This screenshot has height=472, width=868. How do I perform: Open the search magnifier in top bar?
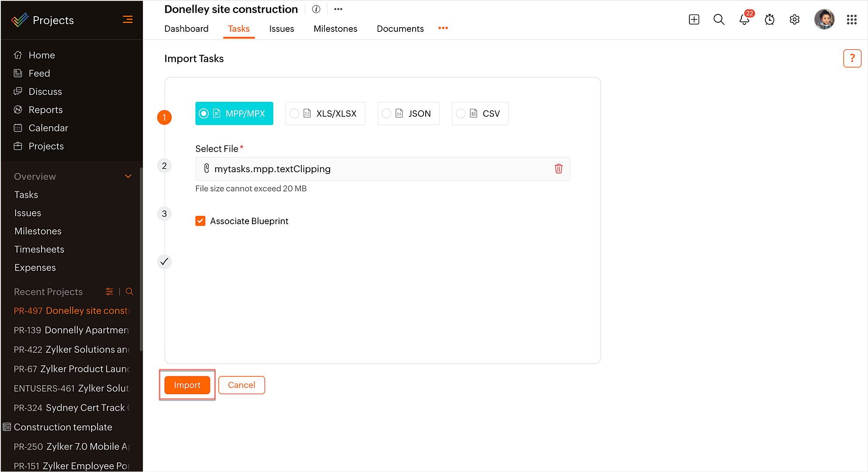(719, 20)
